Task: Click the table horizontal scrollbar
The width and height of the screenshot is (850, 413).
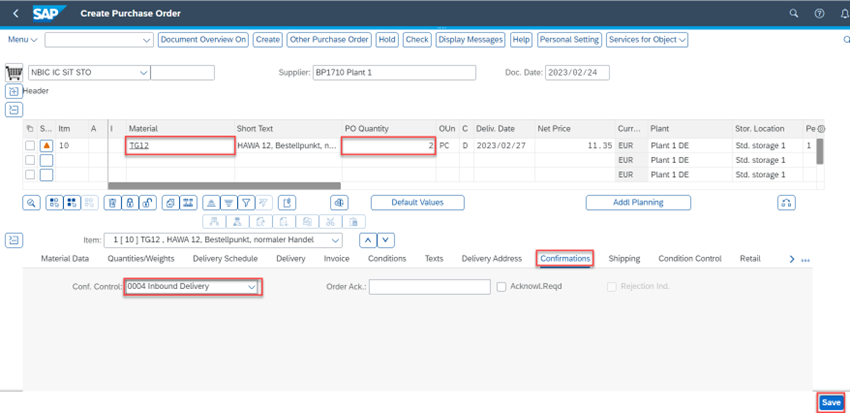Action: tap(224, 185)
